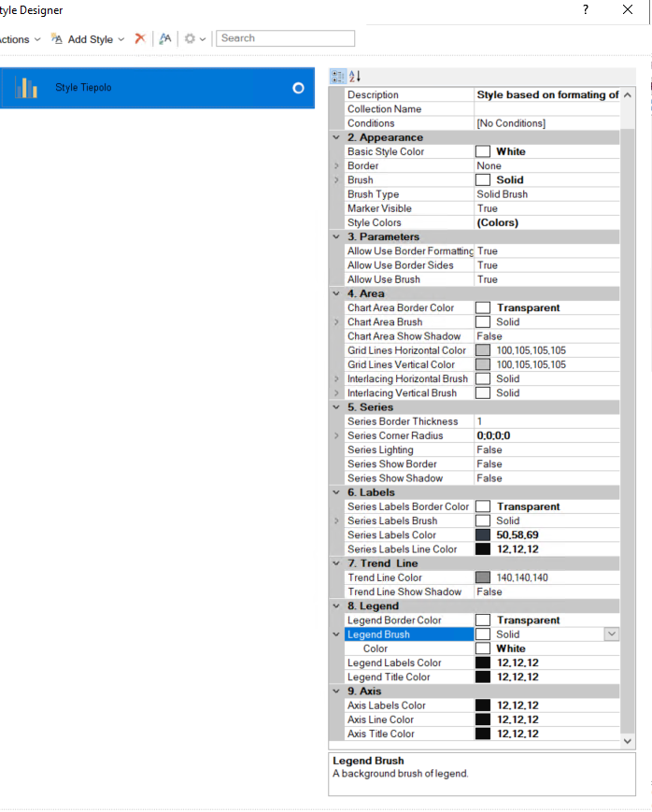Collapse the 9. Axis section
Image resolution: width=652 pixels, height=812 pixels.
click(x=336, y=691)
